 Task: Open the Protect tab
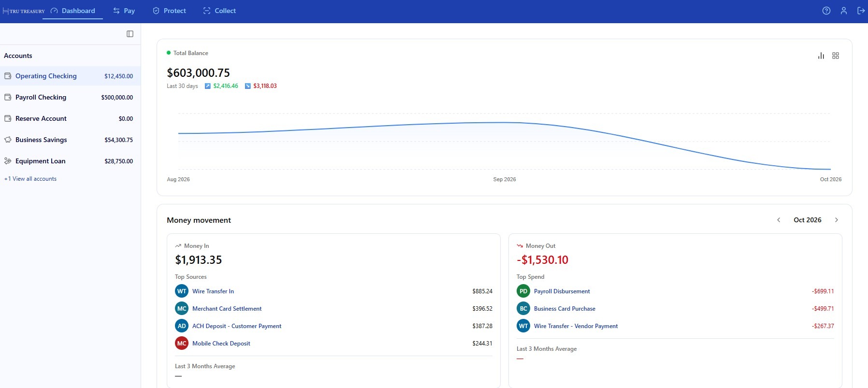170,11
